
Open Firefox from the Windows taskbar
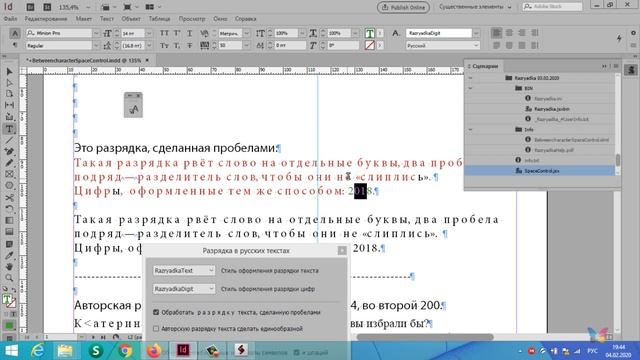tap(153, 351)
